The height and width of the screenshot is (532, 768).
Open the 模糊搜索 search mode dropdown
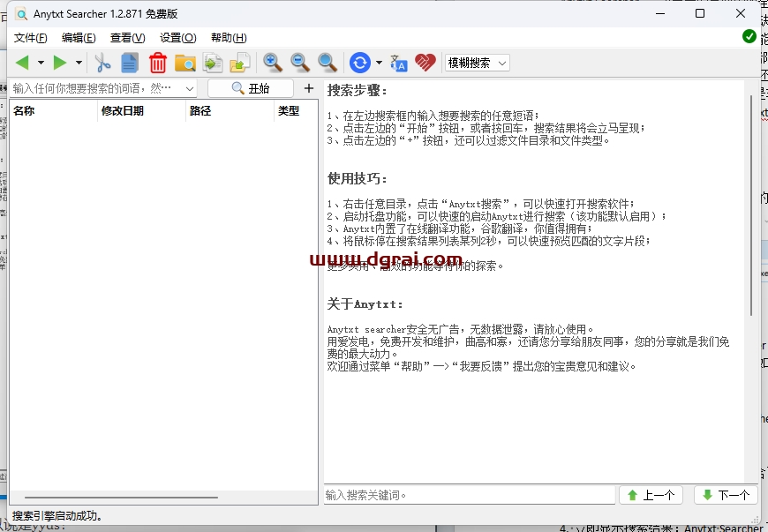click(477, 63)
